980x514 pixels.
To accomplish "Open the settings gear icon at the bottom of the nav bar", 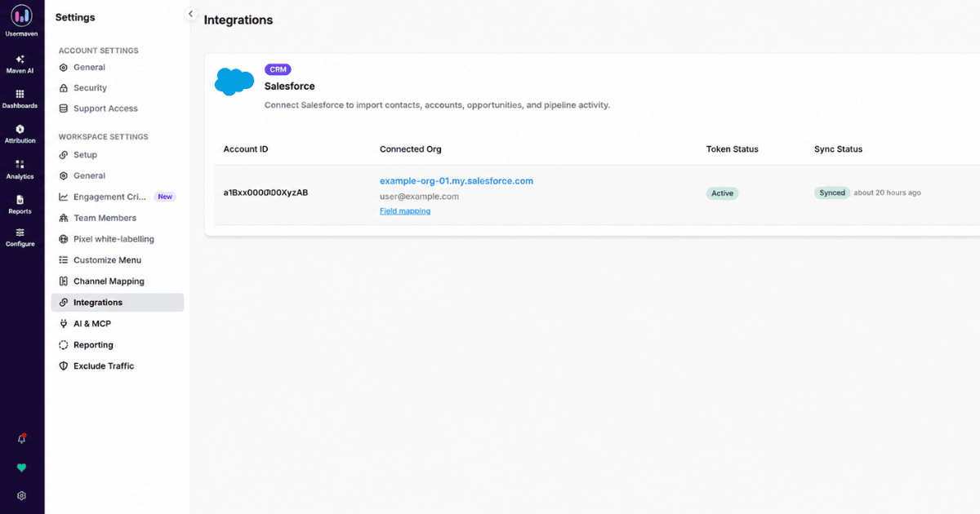I will [x=22, y=495].
